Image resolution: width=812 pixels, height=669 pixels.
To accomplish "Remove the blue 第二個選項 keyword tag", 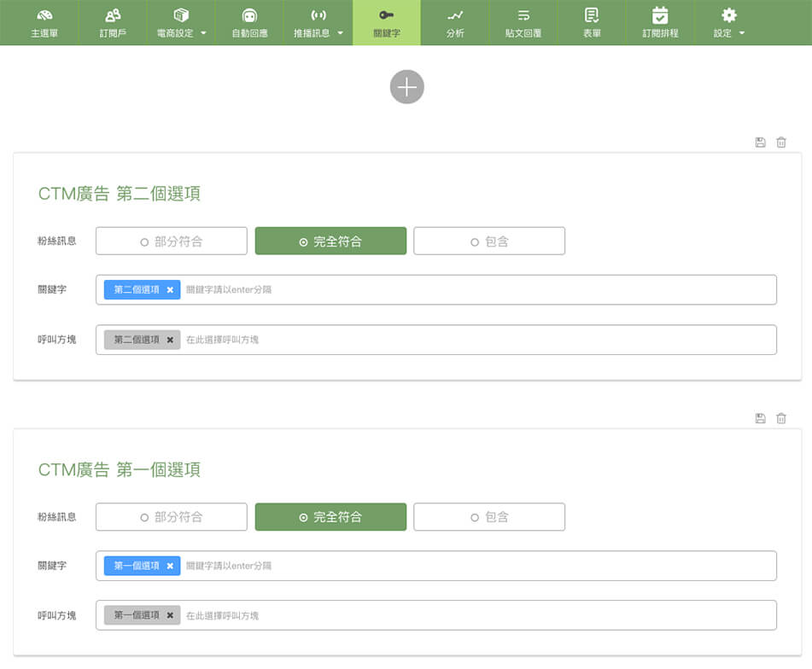I will tap(170, 290).
